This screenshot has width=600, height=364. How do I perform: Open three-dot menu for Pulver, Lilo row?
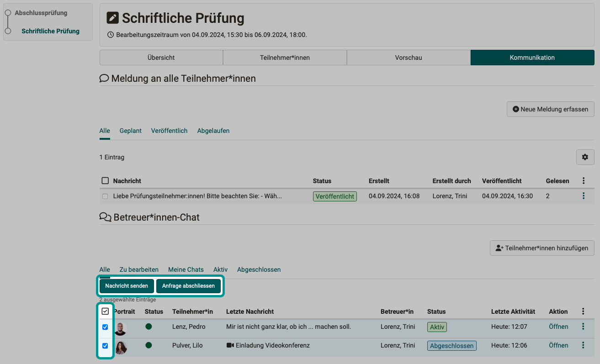tap(583, 345)
